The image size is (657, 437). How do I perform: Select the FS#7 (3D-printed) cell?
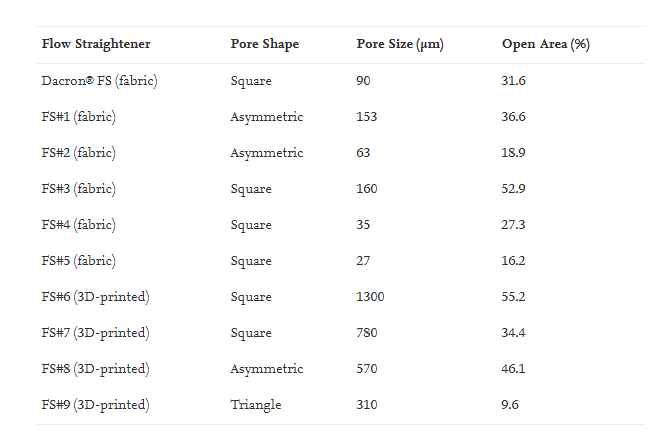[x=95, y=333]
